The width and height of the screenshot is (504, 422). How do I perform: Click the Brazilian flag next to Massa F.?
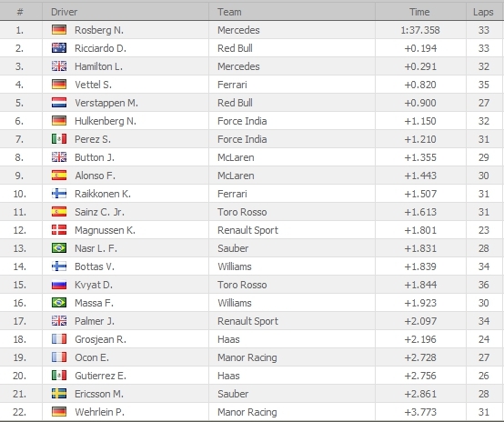tap(59, 303)
